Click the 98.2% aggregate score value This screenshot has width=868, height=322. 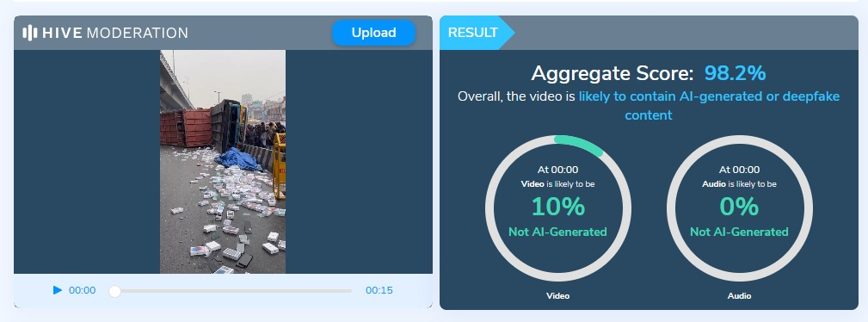click(x=736, y=73)
